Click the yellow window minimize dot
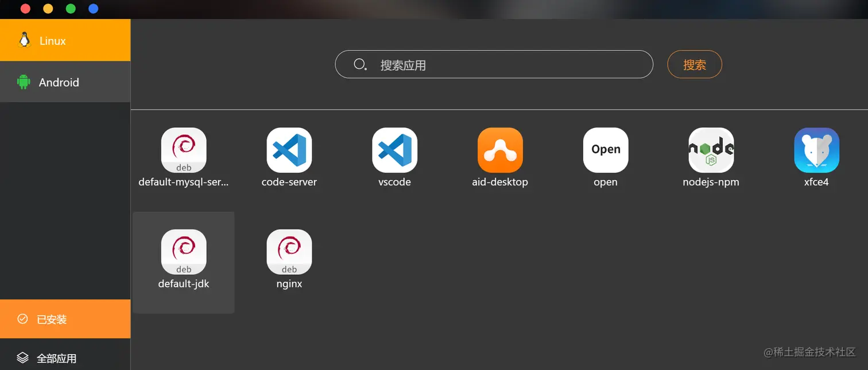 pyautogui.click(x=48, y=9)
